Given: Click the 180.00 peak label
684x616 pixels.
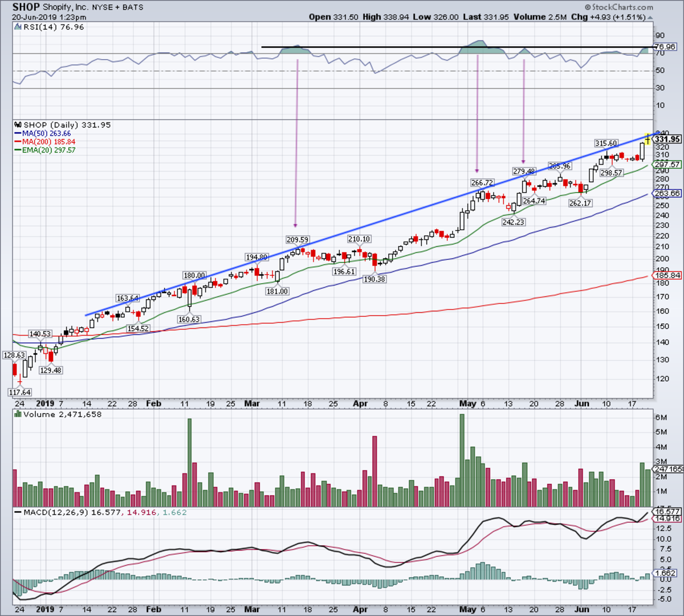Looking at the screenshot, I should [x=194, y=276].
